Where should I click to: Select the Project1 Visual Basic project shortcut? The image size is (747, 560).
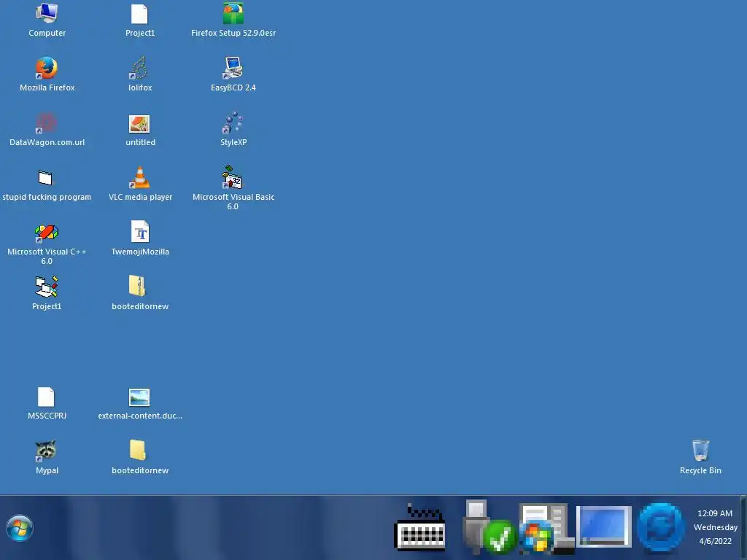pyautogui.click(x=47, y=293)
